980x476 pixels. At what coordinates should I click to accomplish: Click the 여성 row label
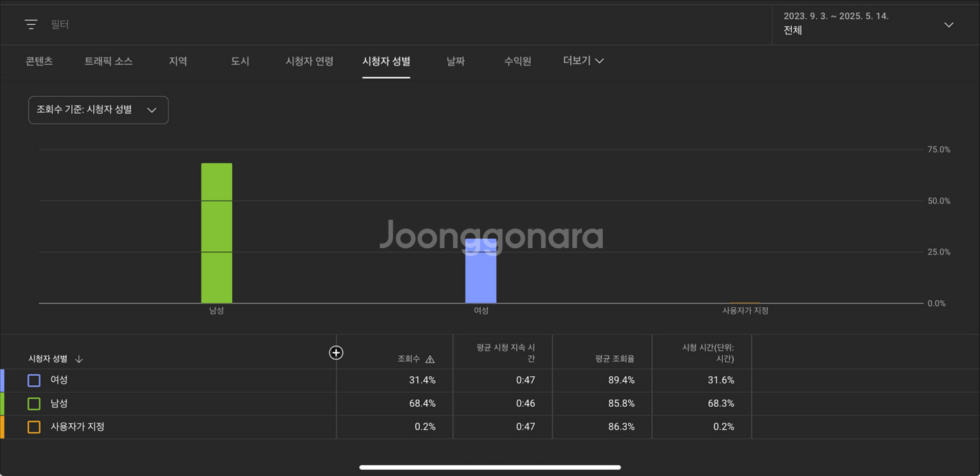59,380
